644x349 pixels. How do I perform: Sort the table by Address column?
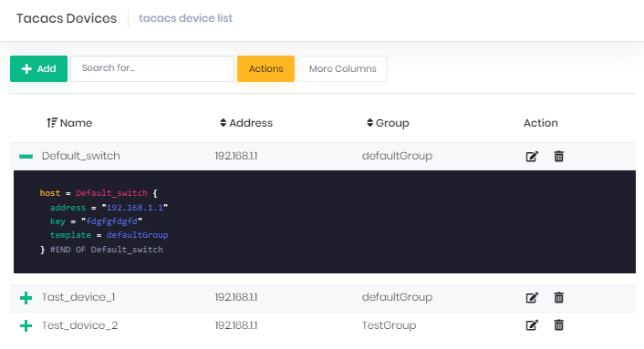246,123
